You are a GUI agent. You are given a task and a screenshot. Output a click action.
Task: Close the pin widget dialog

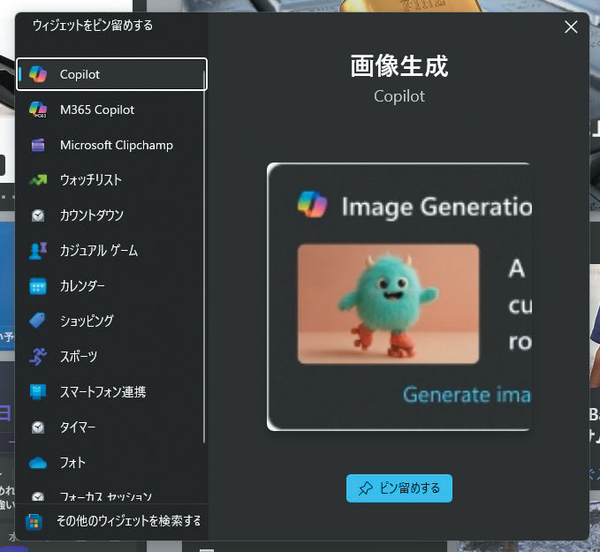click(x=571, y=27)
